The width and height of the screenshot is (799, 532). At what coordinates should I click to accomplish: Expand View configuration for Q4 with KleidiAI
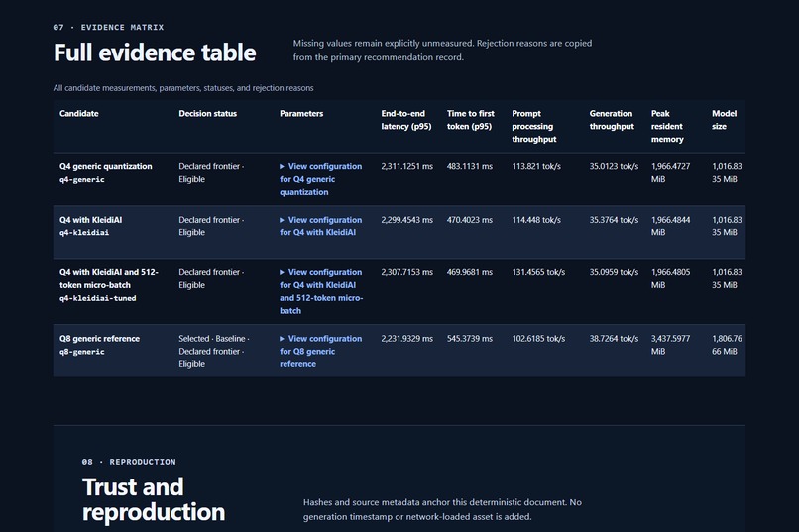pos(320,226)
